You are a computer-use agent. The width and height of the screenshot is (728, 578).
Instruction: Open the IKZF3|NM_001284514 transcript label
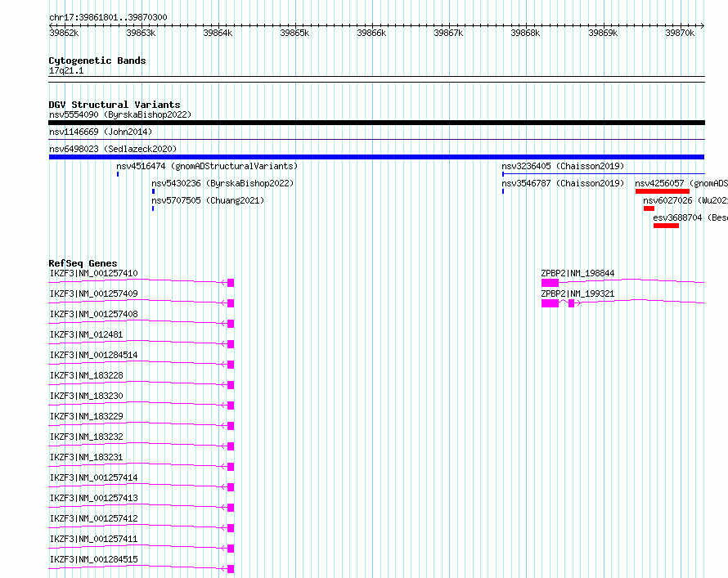tap(94, 355)
